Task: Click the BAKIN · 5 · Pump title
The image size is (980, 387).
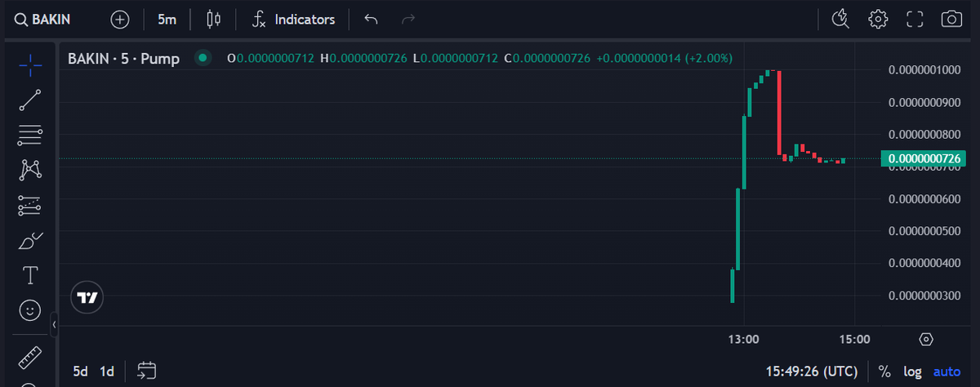Action: tap(123, 58)
